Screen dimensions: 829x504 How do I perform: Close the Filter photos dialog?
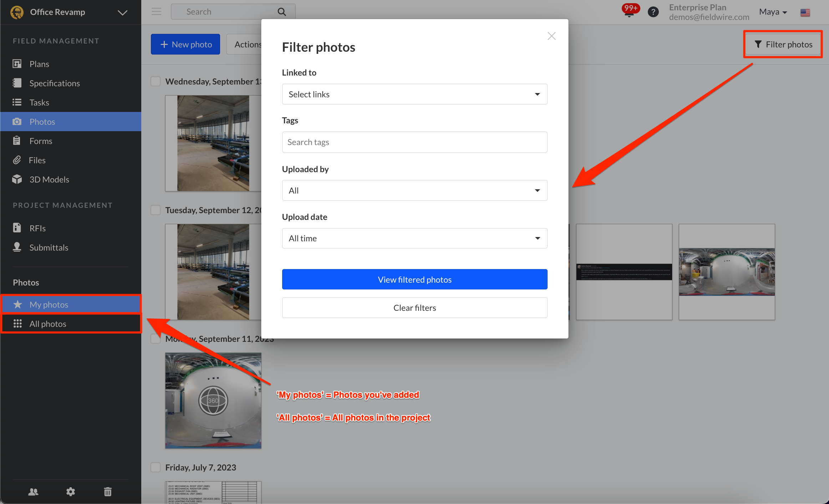(x=551, y=36)
